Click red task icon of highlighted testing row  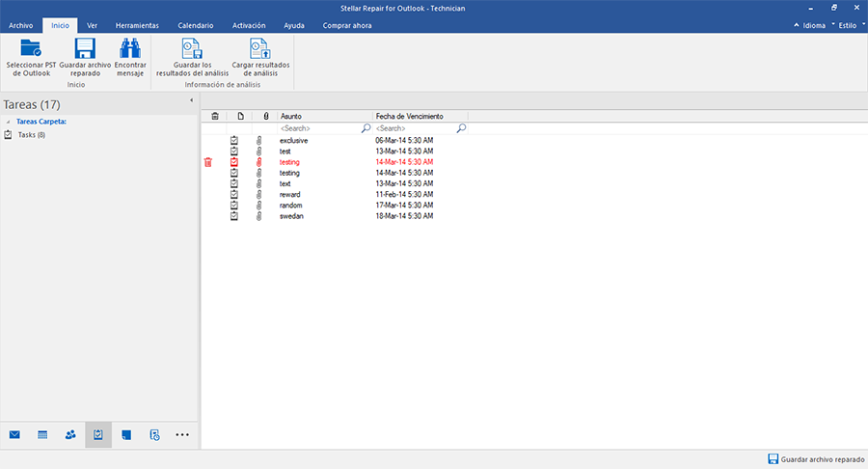(x=234, y=162)
